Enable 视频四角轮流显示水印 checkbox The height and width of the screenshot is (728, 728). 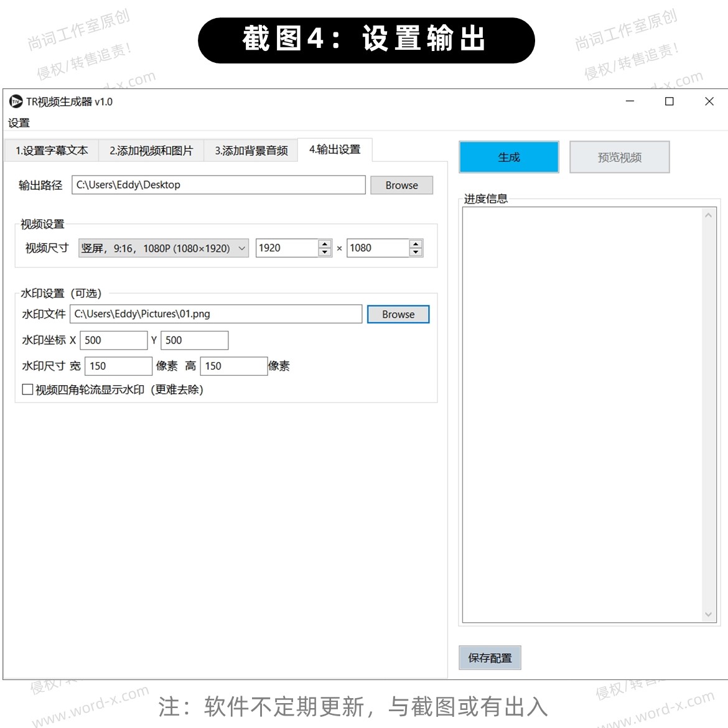(27, 390)
